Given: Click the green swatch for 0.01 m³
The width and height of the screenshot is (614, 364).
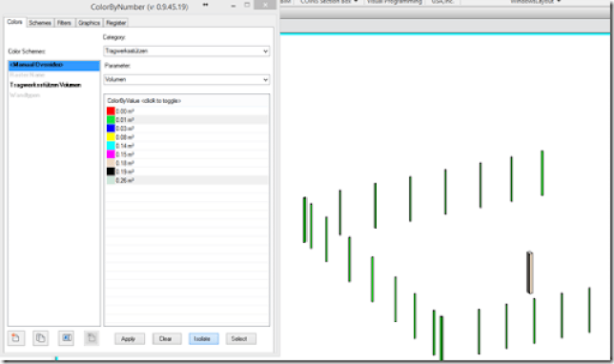Looking at the screenshot, I should coord(111,120).
